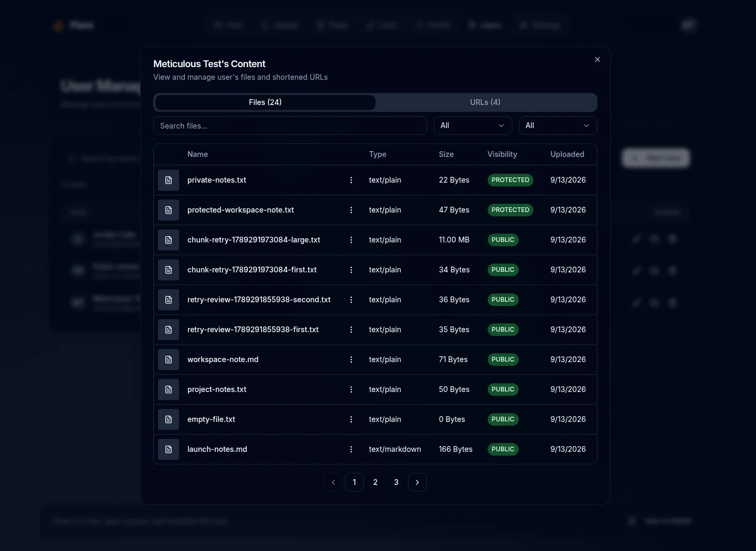Open actions menu for retry-review-1789291855938-second.txt
The width and height of the screenshot is (756, 551).
click(351, 300)
